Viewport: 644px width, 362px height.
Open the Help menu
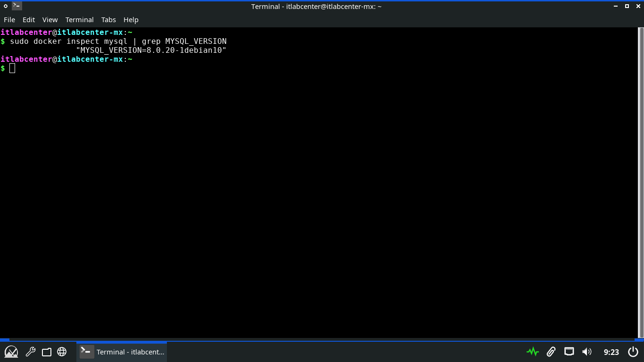131,20
